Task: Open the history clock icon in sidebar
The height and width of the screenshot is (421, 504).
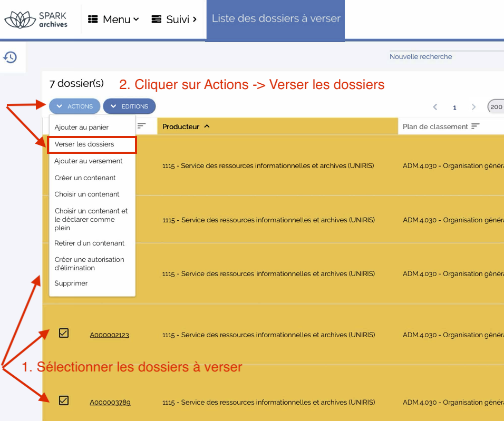Action: coord(10,57)
